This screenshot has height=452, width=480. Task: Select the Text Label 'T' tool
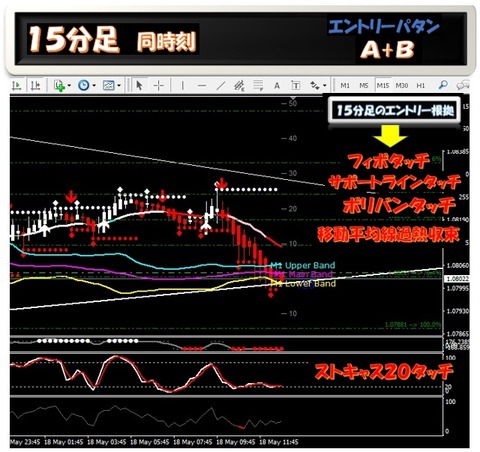[295, 86]
